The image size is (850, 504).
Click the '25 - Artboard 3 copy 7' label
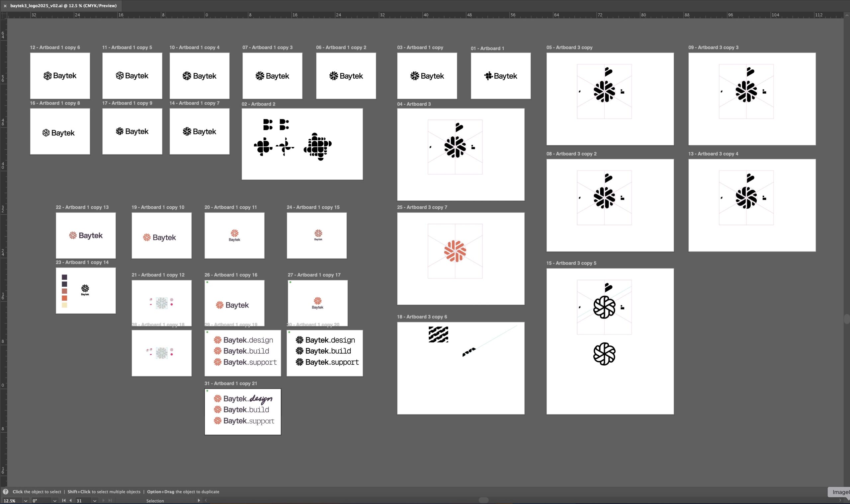point(422,207)
